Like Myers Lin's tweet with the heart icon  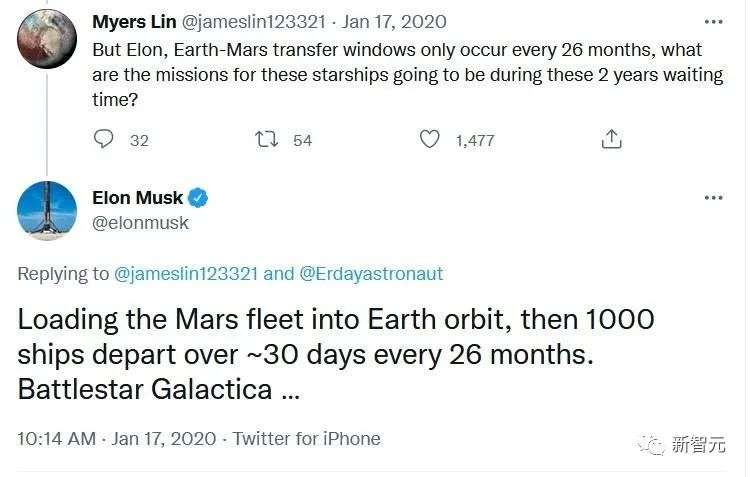tap(429, 140)
